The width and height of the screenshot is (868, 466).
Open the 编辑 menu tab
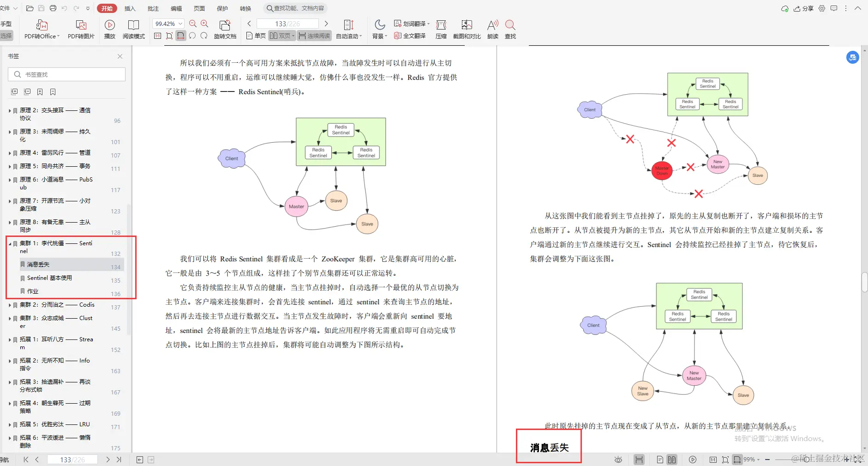click(x=177, y=8)
